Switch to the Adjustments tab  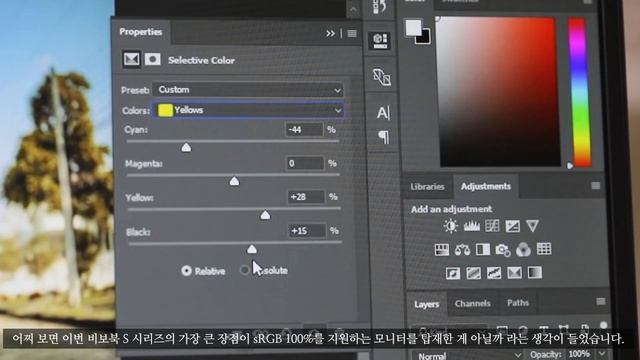click(486, 186)
